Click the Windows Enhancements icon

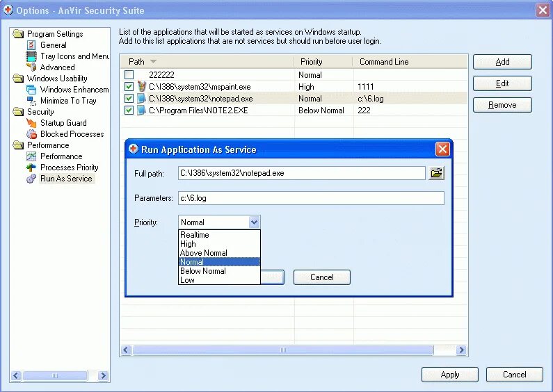click(x=31, y=90)
